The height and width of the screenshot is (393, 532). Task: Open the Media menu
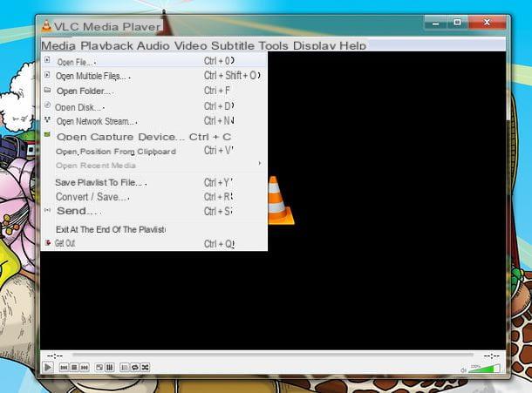[58, 45]
